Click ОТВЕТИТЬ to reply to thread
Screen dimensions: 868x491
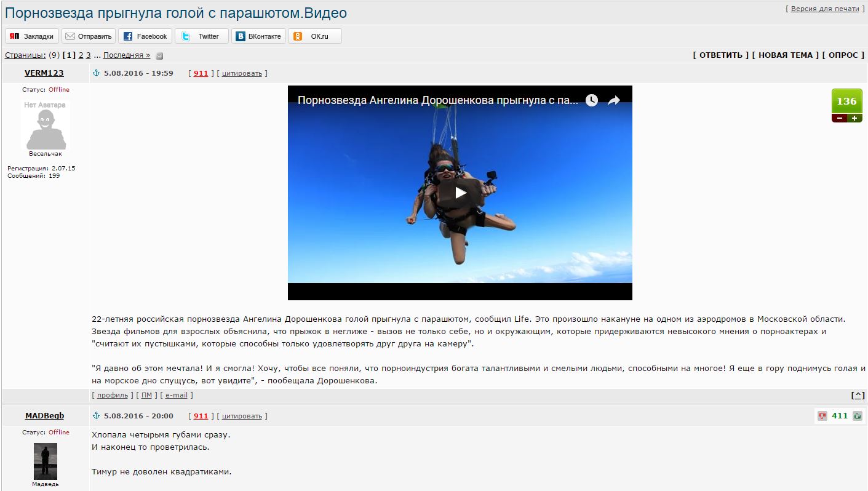[x=720, y=55]
